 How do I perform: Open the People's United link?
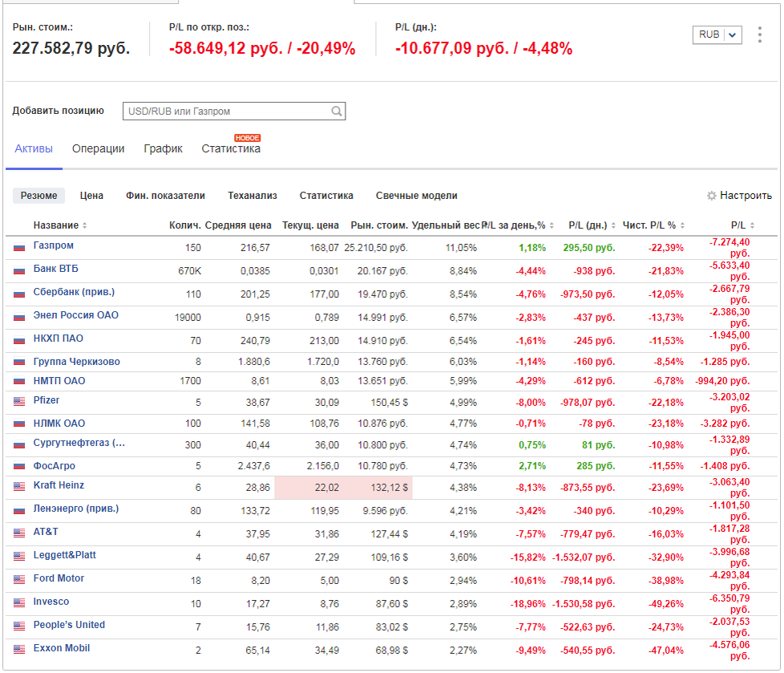(70, 625)
